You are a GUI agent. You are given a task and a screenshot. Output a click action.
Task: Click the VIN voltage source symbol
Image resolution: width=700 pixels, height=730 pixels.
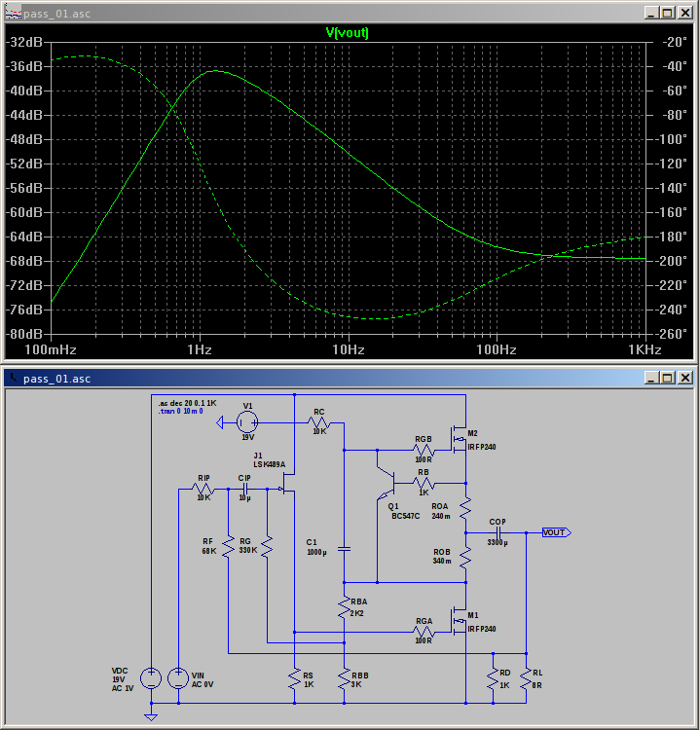[x=178, y=677]
